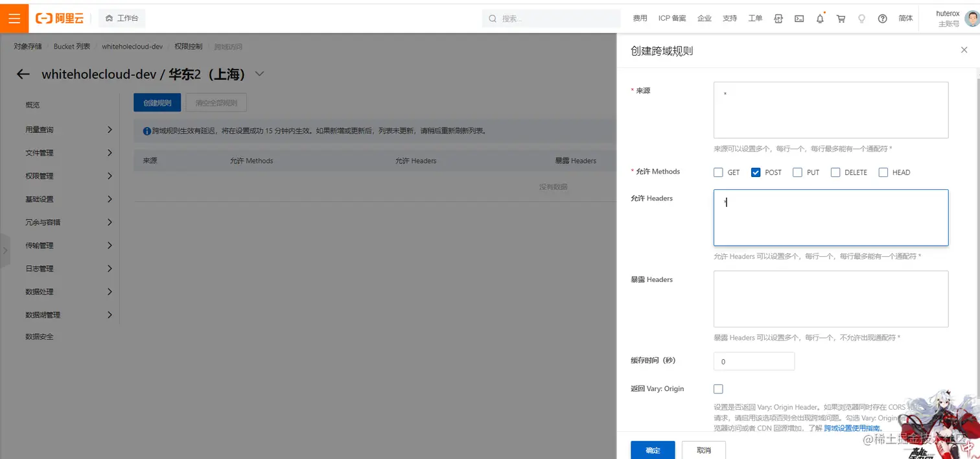Open help with the question mark icon
980x459 pixels.
point(882,18)
